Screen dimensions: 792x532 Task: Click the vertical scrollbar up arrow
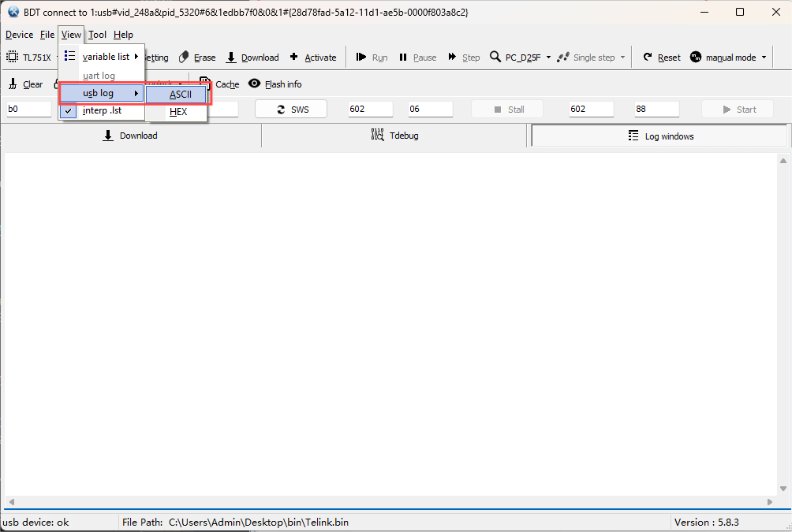point(783,161)
